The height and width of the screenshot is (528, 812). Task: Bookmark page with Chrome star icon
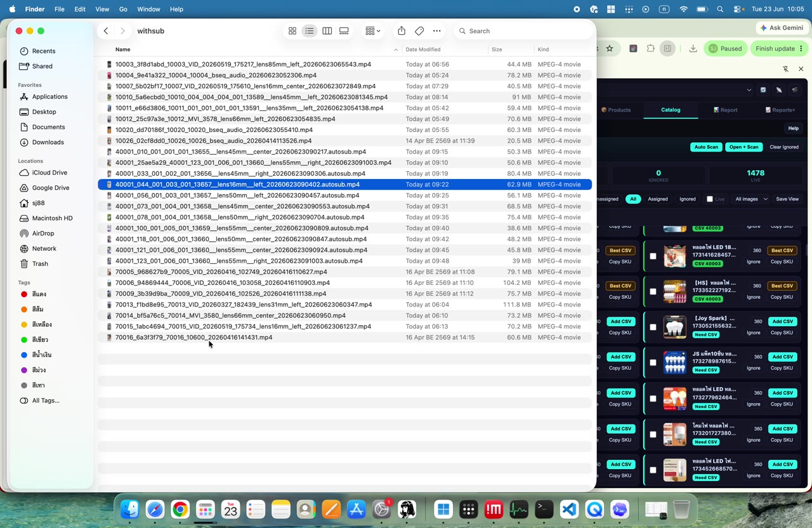point(610,48)
